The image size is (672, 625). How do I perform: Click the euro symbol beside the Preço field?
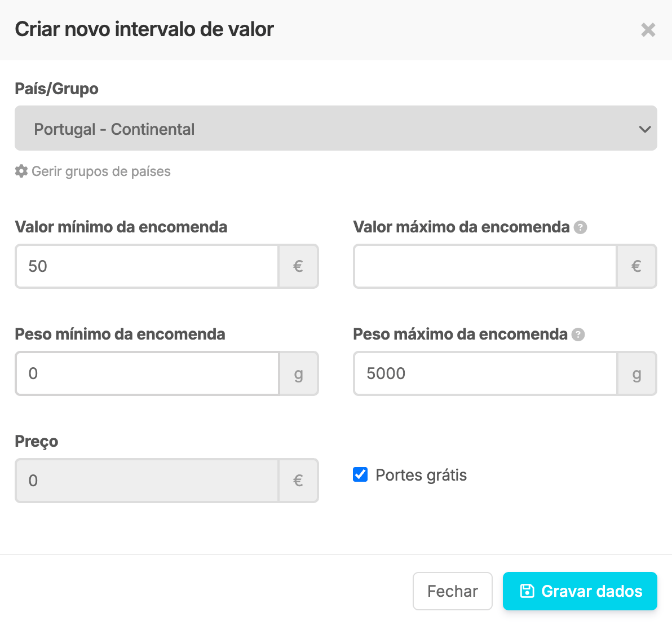click(298, 481)
